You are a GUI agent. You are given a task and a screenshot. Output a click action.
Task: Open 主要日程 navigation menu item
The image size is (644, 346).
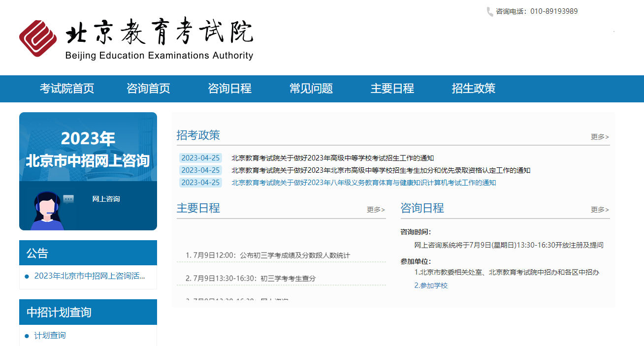click(x=392, y=89)
